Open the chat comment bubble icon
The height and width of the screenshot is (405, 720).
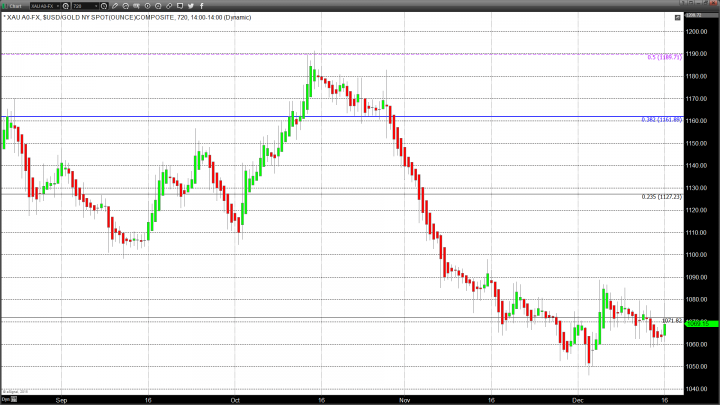pos(180,6)
